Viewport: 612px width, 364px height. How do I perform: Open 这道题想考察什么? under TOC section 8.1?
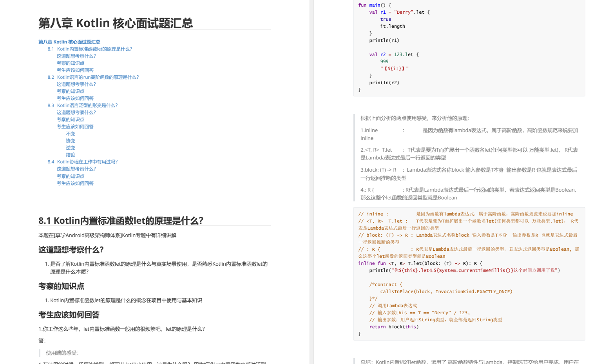coord(76,56)
